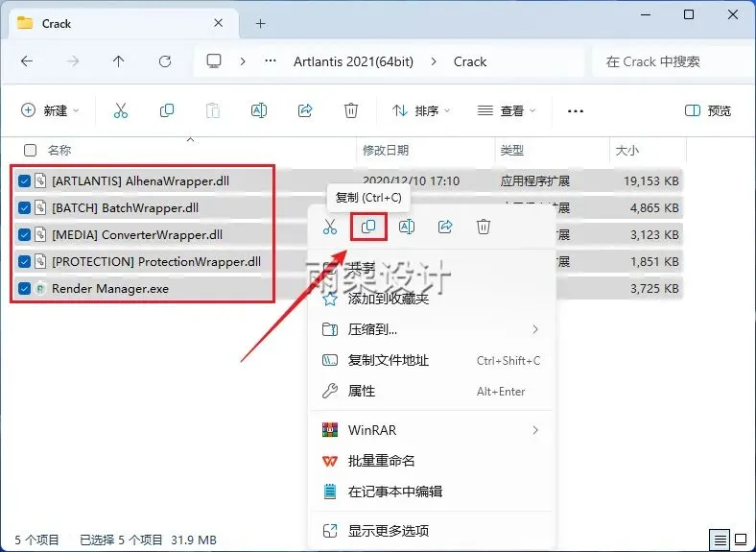Uncheck the AlhenaWrapper.dll checkbox
Image resolution: width=756 pixels, height=552 pixels.
[24, 180]
